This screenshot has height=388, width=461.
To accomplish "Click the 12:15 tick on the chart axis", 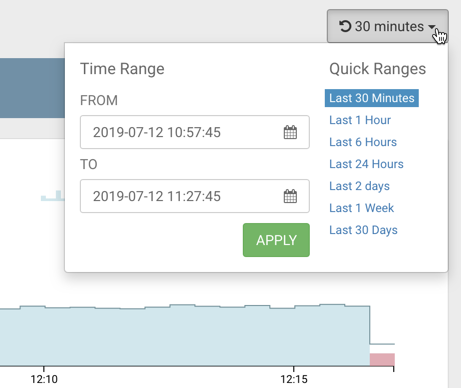I will [x=294, y=379].
